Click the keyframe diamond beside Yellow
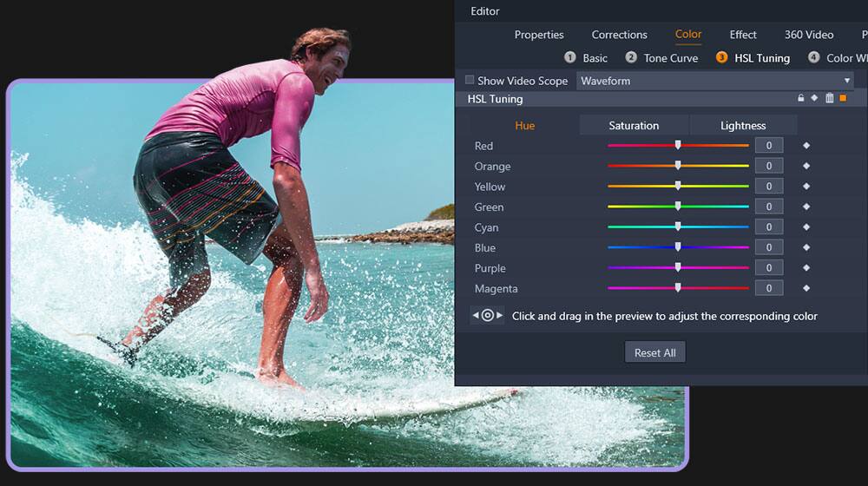This screenshot has width=868, height=486. click(806, 187)
